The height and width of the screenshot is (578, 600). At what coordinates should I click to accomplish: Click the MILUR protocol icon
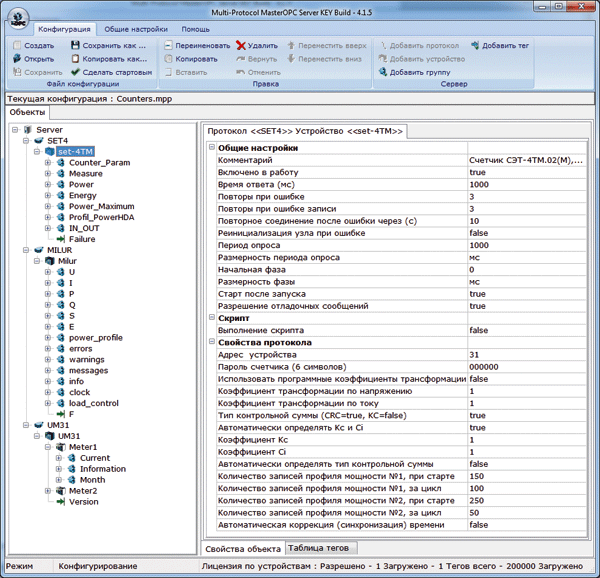pyautogui.click(x=39, y=250)
